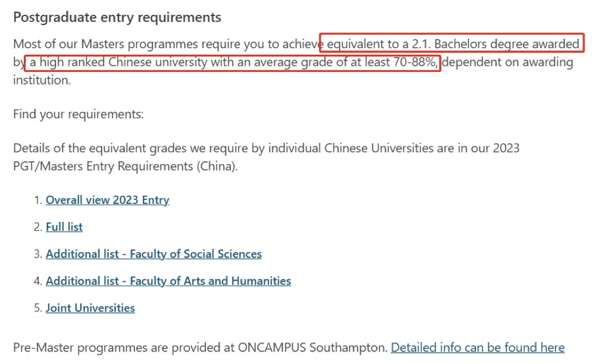
Task: Click the 'Find your requirements:' text
Action: click(x=79, y=114)
